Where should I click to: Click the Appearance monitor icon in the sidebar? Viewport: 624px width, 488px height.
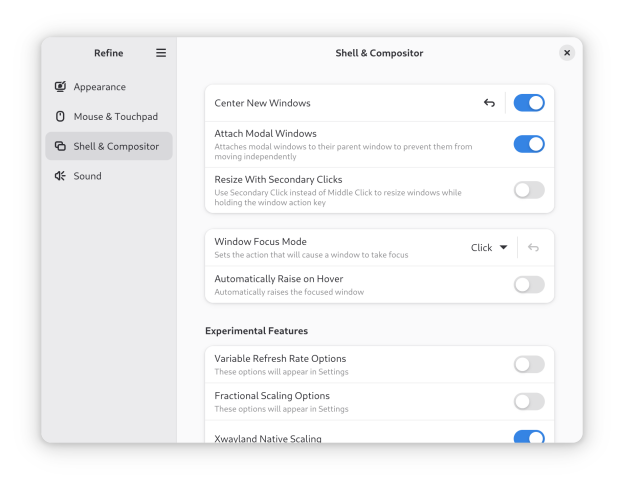coord(60,86)
